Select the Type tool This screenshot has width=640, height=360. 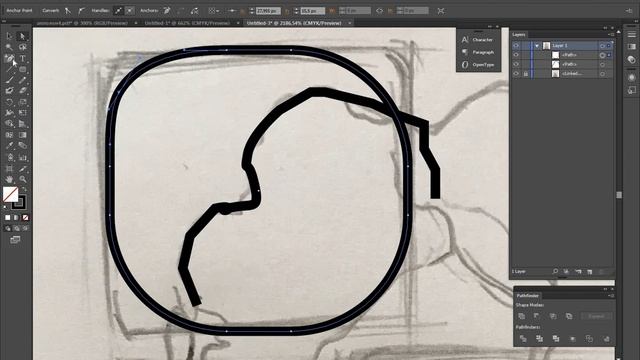point(22,58)
